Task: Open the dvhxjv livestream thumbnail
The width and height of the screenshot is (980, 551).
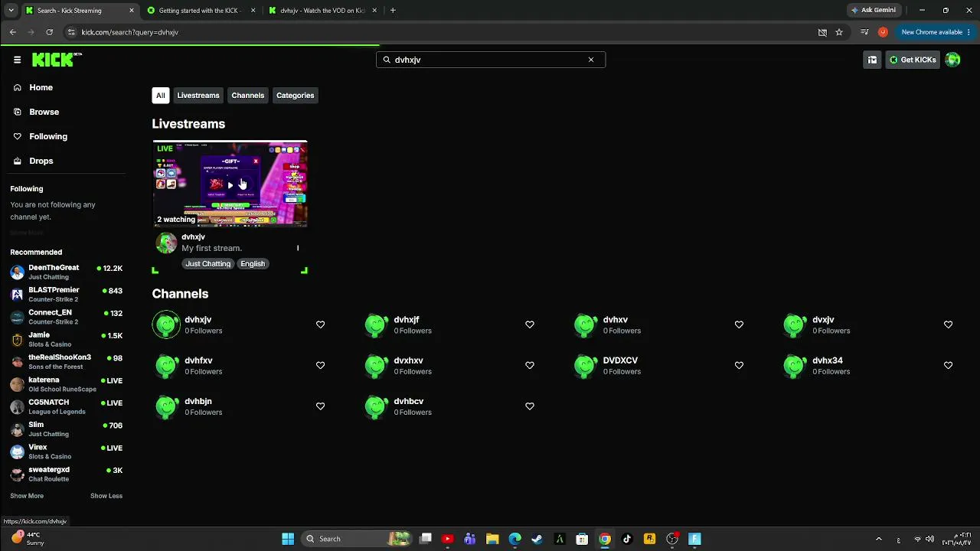Action: pos(230,184)
